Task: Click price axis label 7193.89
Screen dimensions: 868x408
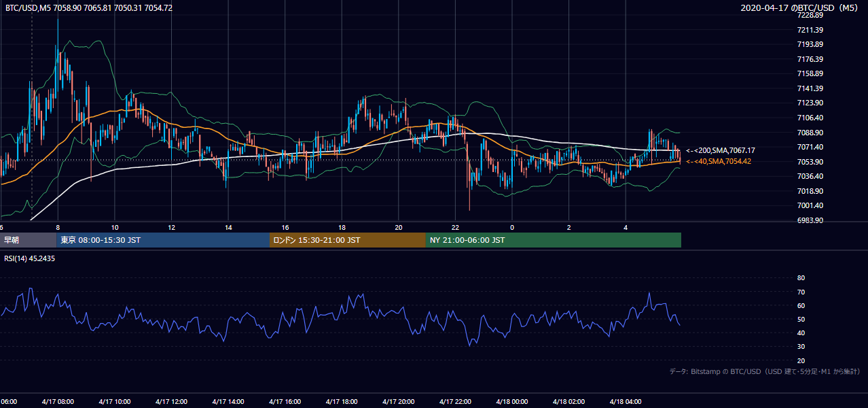Action: [810, 44]
